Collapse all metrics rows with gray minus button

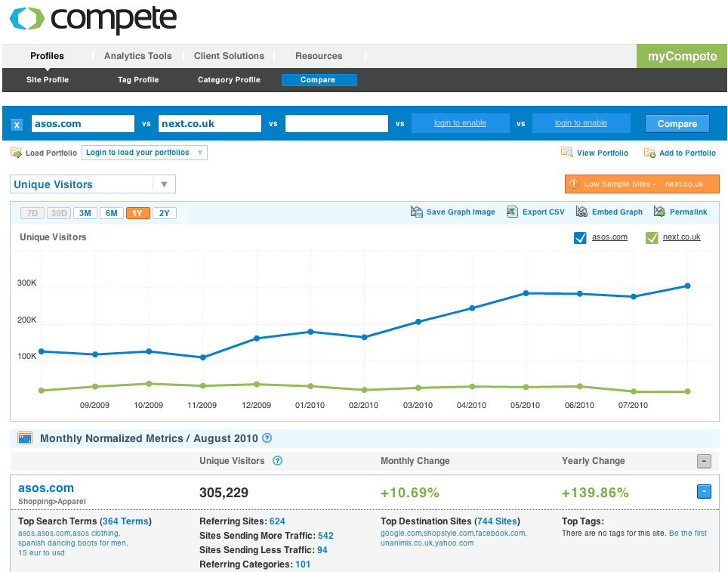point(704,461)
